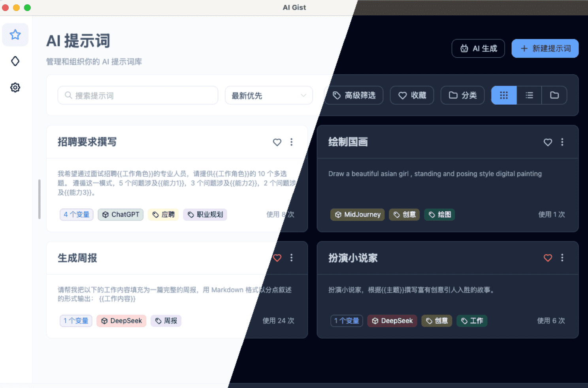The image size is (588, 388).
Task: Click the 新建提示词 button
Action: tap(545, 49)
